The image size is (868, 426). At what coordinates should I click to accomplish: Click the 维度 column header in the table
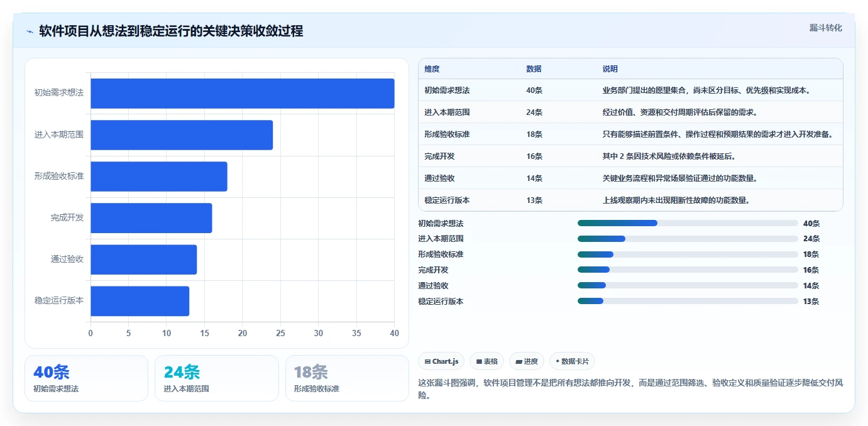pyautogui.click(x=432, y=69)
